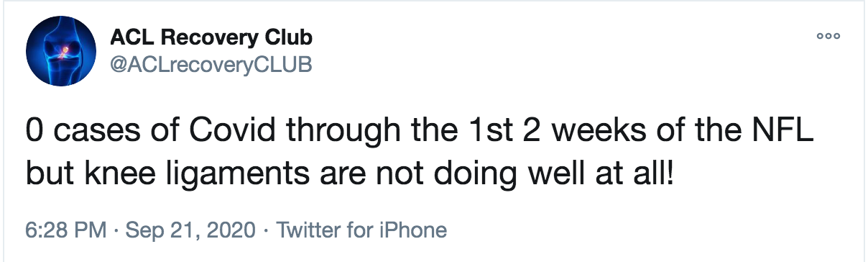Image resolution: width=868 pixels, height=262 pixels.
Task: Click the Sep 21, 2020 date
Action: [190, 231]
